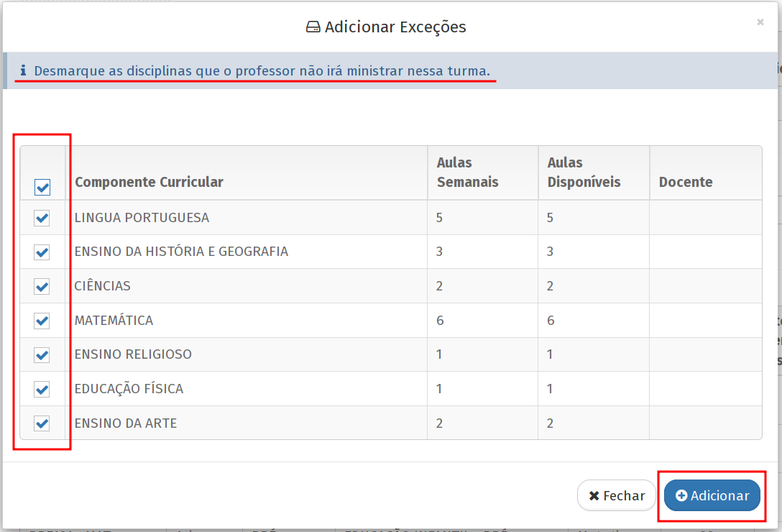This screenshot has width=782, height=532.
Task: Disable the EDUCAÇÃO FÍSICA checkbox
Action: (42, 390)
